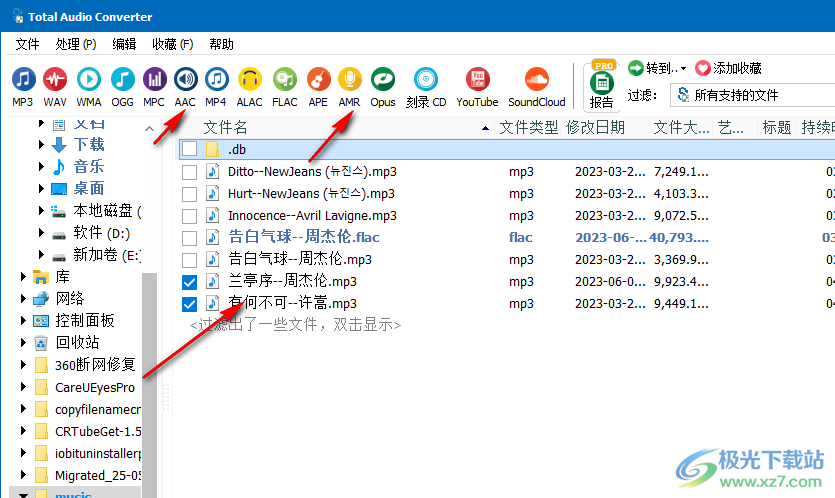835x498 pixels.
Task: Open the 所有支持的文件 filter combo box
Action: 752,95
